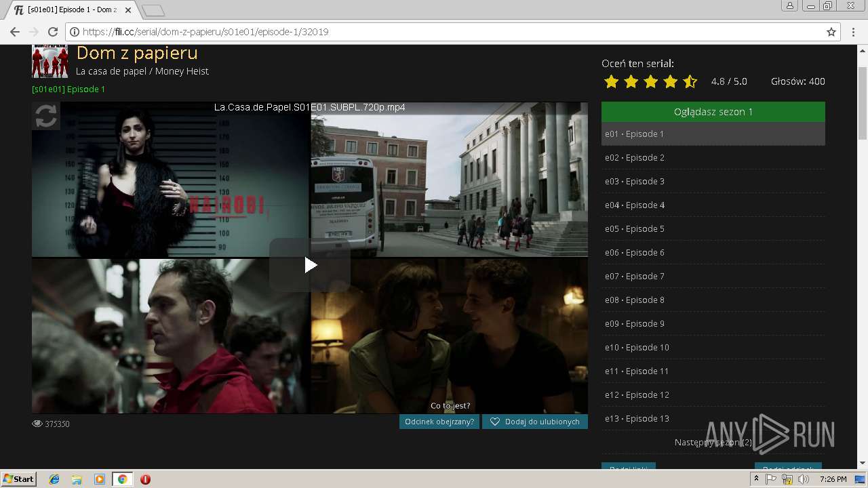Open e06 Episode 6
868x488 pixels.
713,252
